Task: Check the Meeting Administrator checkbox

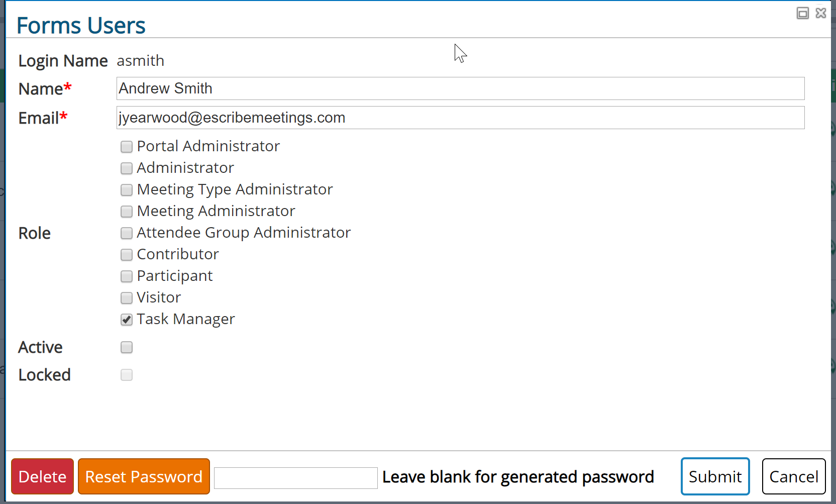Action: (126, 212)
